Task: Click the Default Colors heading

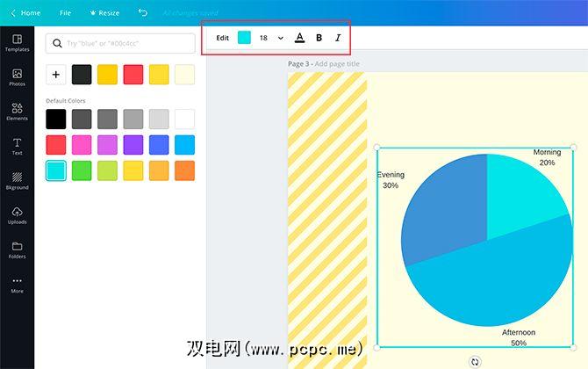Action: [66, 101]
